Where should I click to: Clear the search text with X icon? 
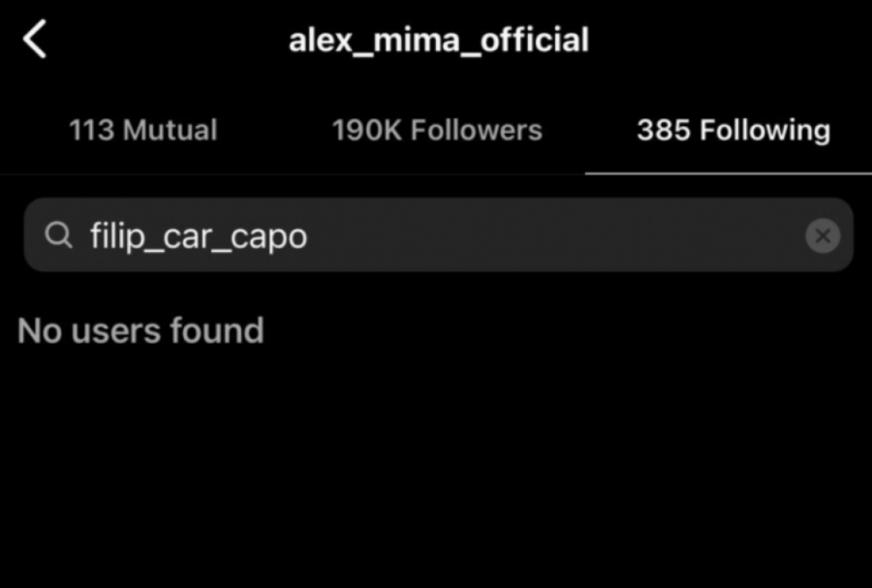(823, 235)
